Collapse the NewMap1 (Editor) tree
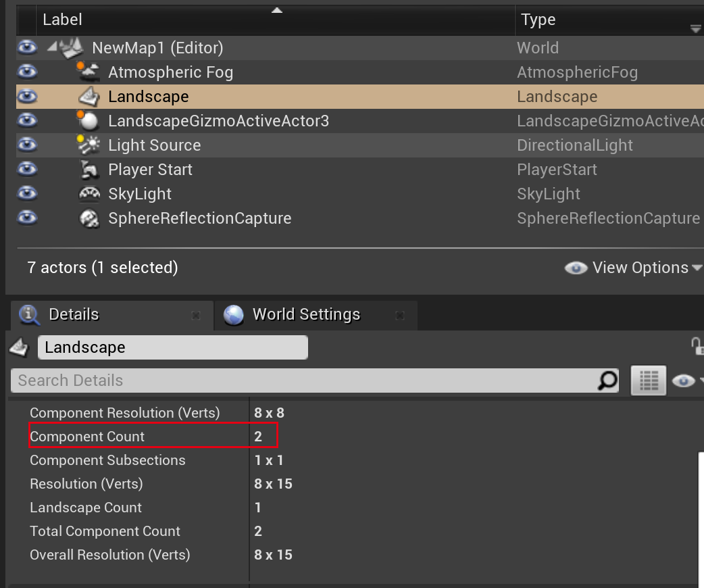 [53, 46]
